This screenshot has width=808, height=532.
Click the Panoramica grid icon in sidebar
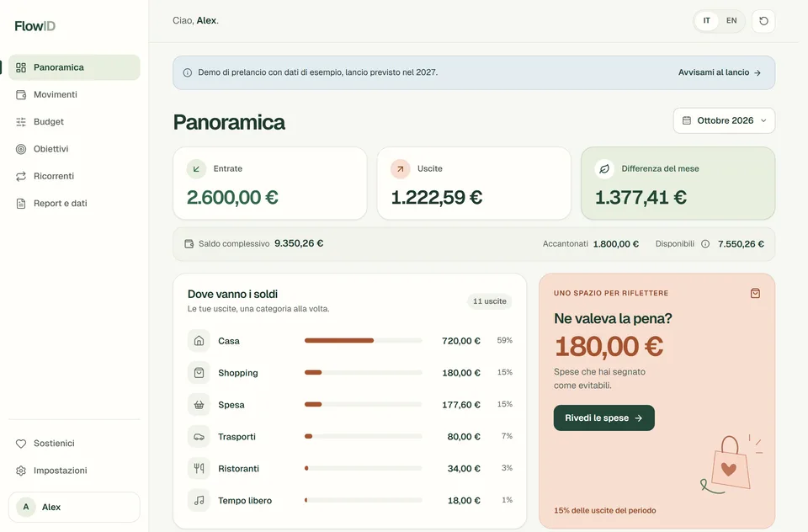[x=20, y=67]
